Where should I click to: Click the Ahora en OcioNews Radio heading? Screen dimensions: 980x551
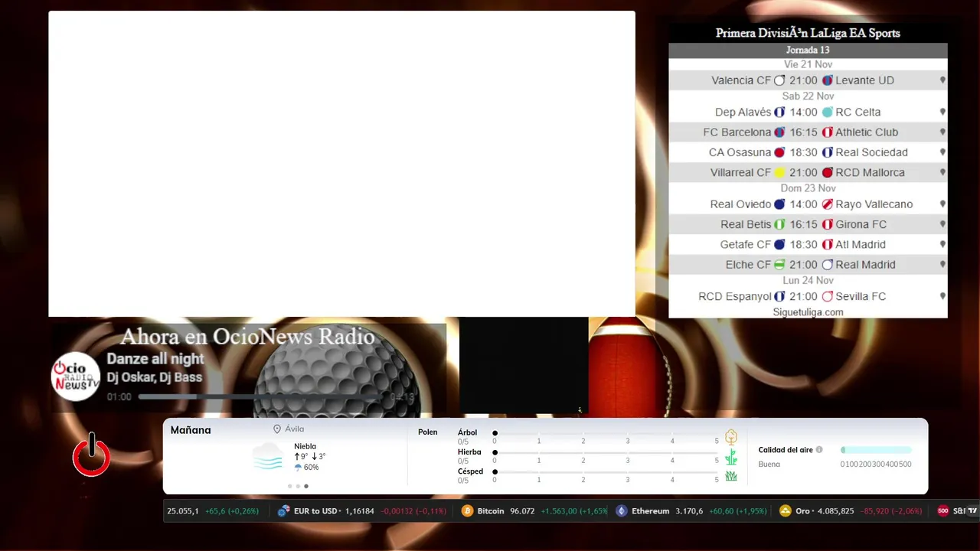click(x=247, y=337)
